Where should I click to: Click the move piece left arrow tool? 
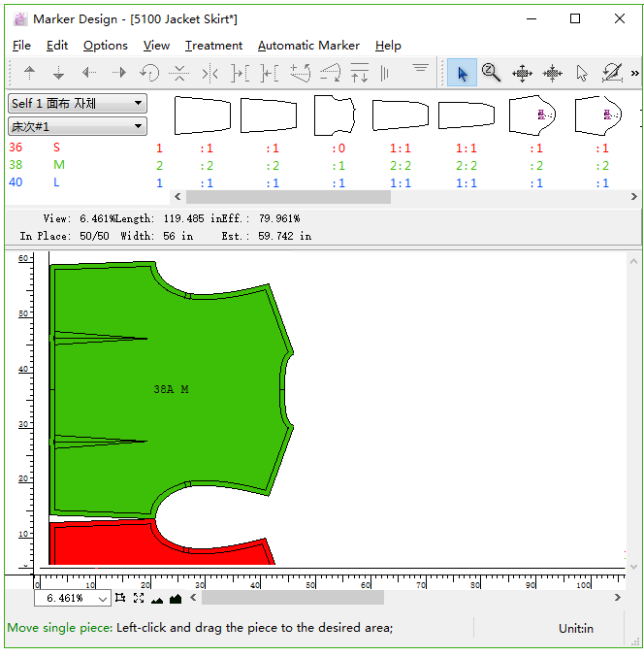(x=89, y=74)
